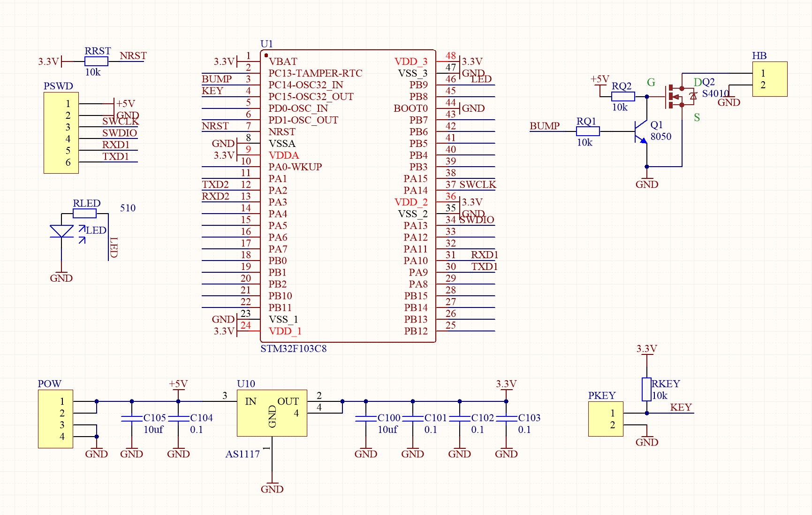The image size is (812, 515).
Task: Click the 8050 transistor value text
Action: [x=661, y=136]
